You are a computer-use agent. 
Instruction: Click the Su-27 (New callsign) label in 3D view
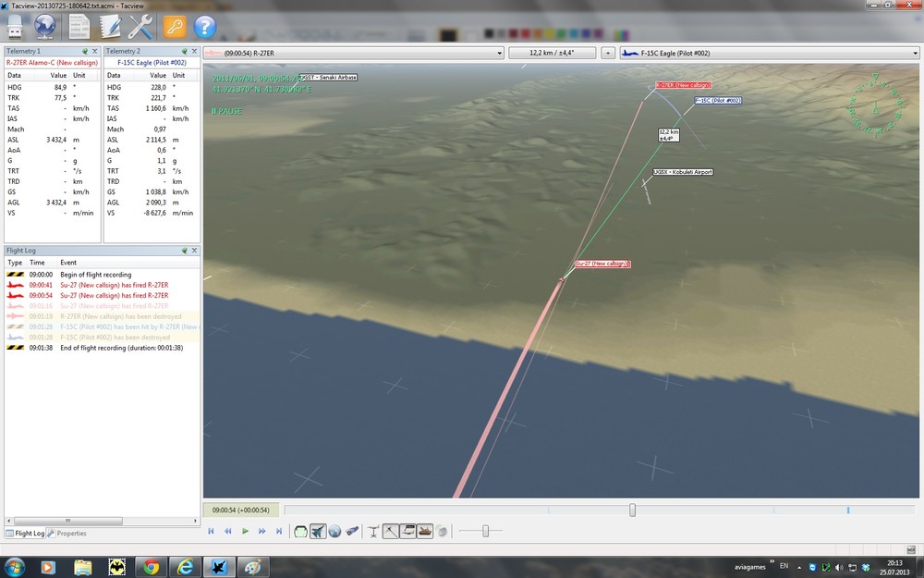pos(602,264)
